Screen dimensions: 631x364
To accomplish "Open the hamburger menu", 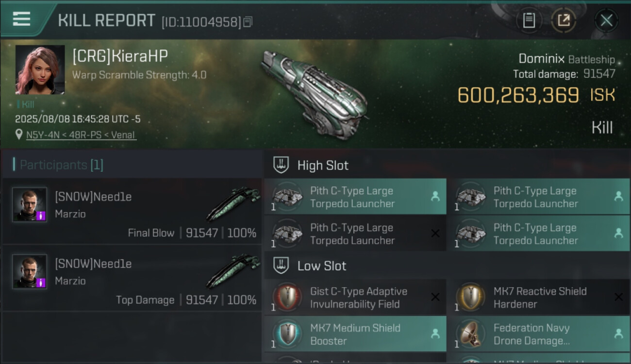I will click(x=22, y=19).
